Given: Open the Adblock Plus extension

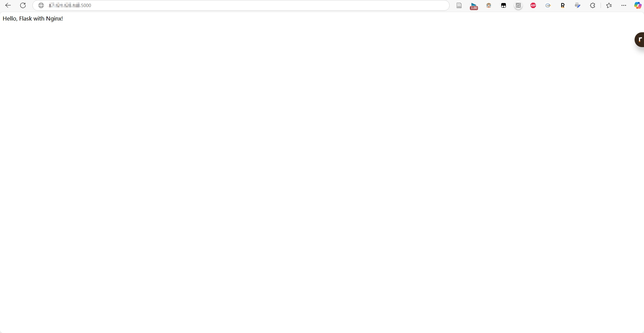Looking at the screenshot, I should coord(533,5).
